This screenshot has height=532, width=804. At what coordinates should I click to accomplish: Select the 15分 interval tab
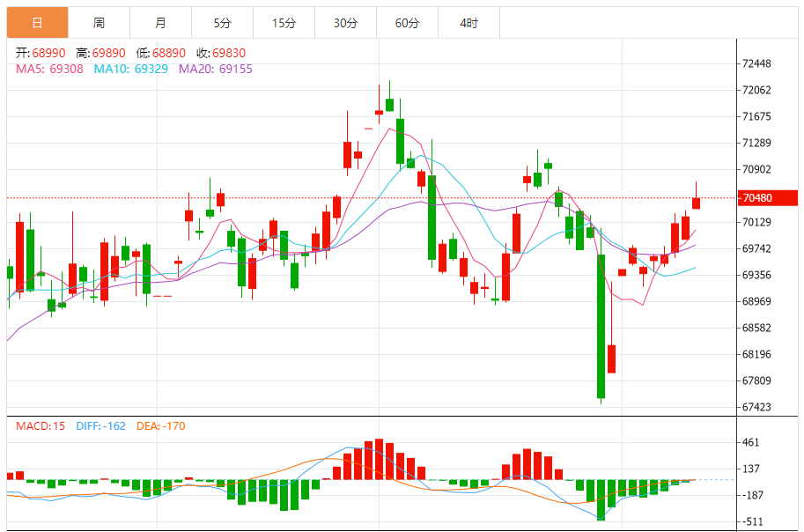pyautogui.click(x=284, y=23)
